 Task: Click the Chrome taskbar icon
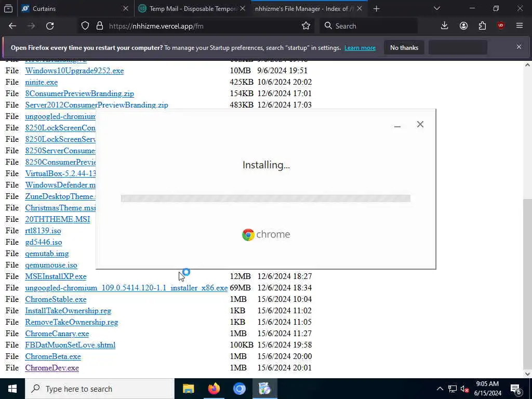coord(239,389)
